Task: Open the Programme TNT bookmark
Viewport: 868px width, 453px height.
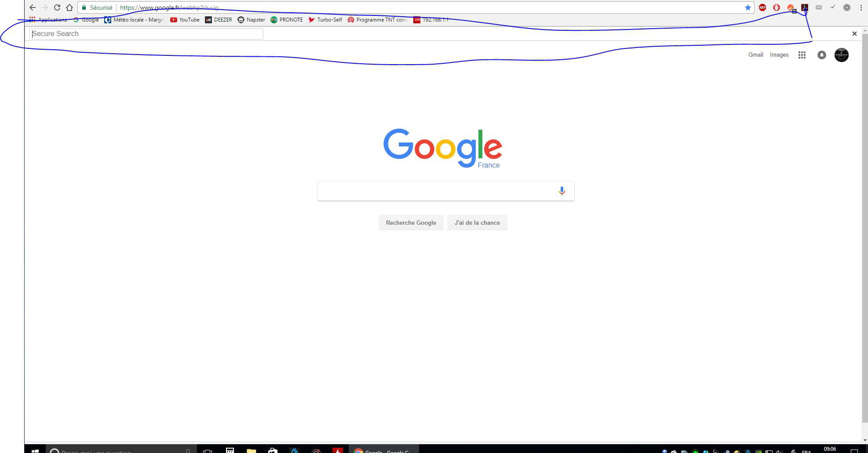Action: point(377,20)
